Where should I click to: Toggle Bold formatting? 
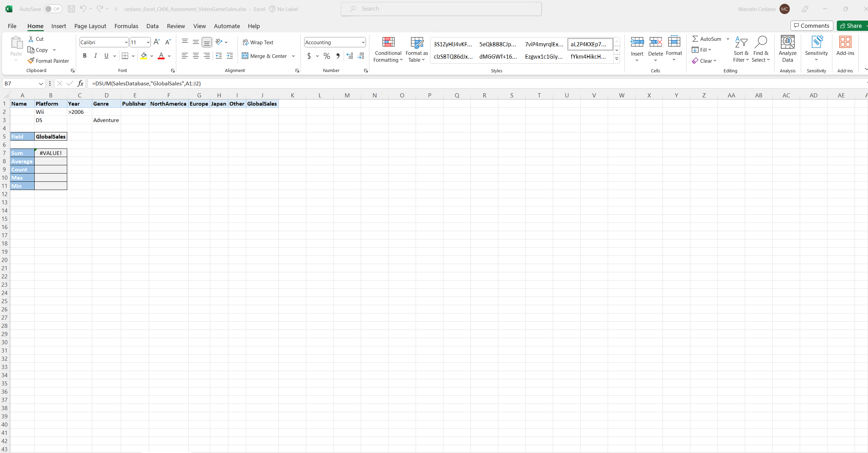pyautogui.click(x=85, y=56)
